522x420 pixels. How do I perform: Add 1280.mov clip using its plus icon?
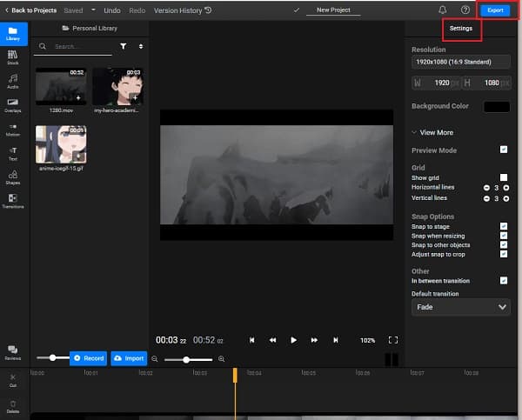[78, 98]
